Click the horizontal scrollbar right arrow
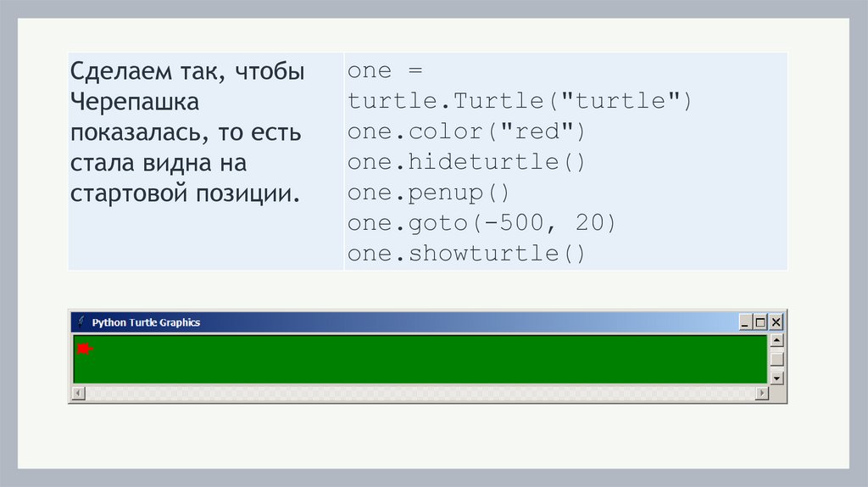Screen dimensions: 868x487 (761, 393)
